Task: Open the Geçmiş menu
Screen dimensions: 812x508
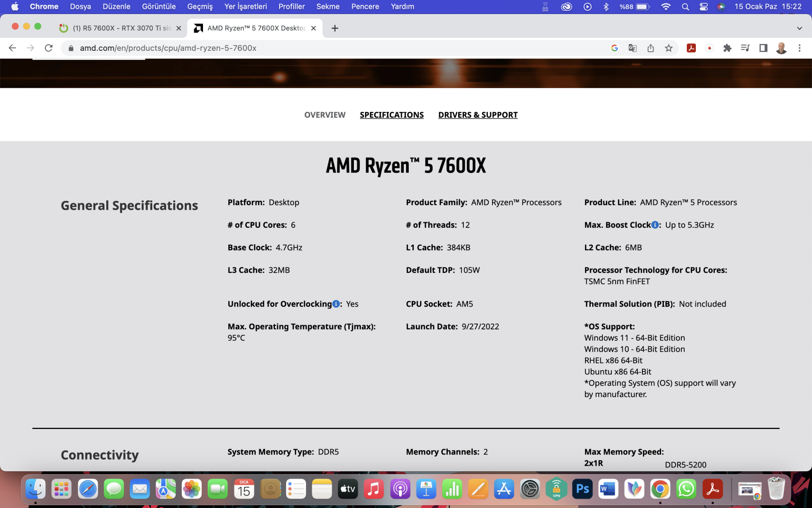Action: click(x=200, y=7)
